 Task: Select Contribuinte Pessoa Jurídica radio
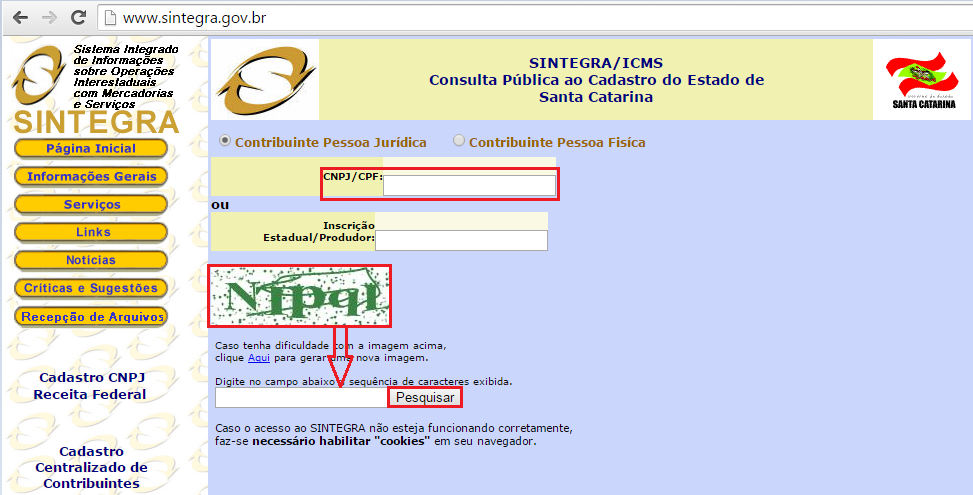(x=225, y=141)
